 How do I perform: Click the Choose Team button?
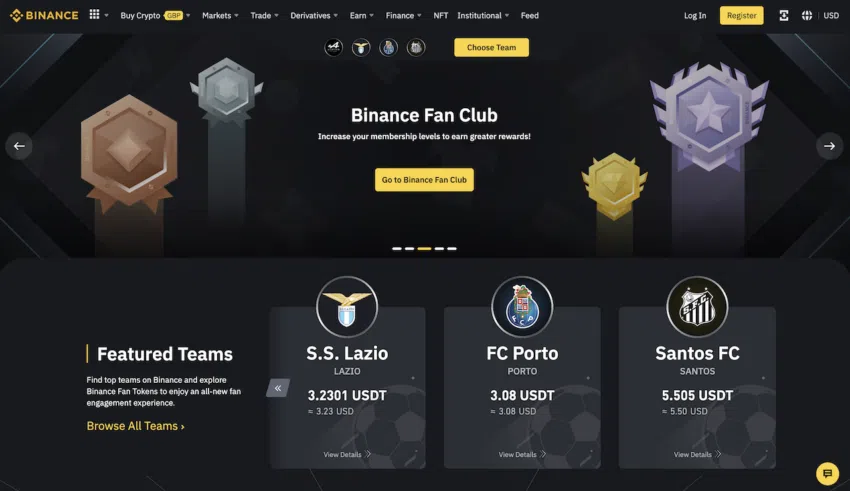[x=491, y=48]
